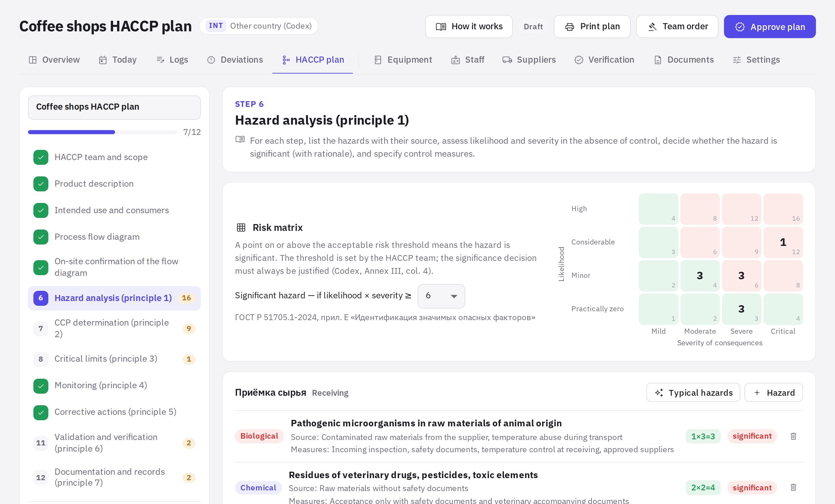Click the Documents file icon
The image size is (835, 504).
point(658,60)
